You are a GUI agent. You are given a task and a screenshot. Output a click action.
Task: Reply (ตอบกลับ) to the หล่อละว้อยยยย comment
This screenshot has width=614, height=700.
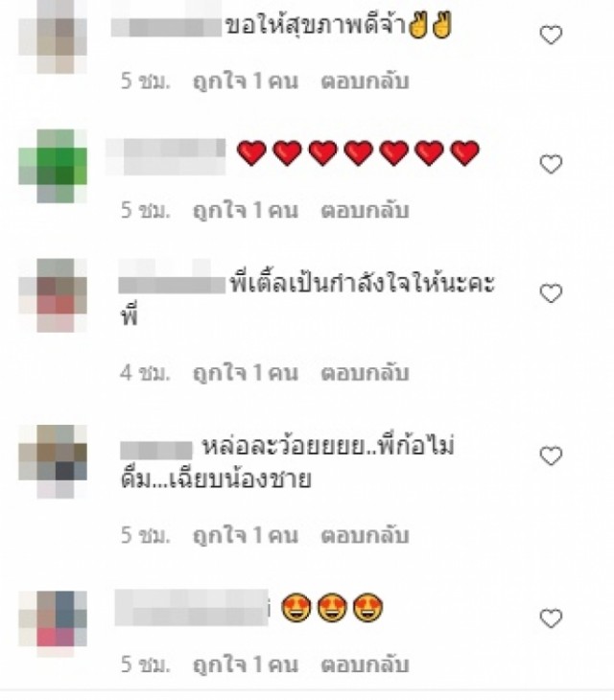point(365,536)
